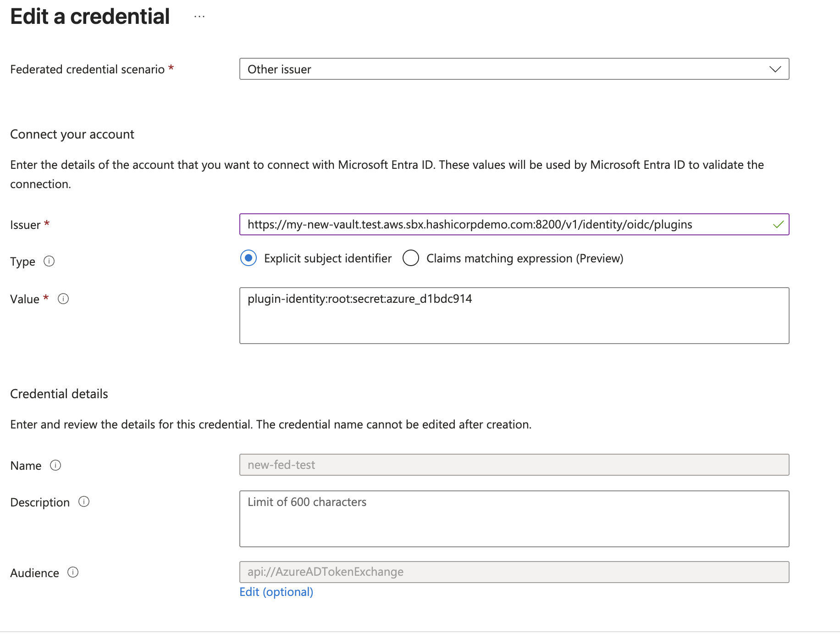
Task: Click into the Issuer URL field
Action: pyautogui.click(x=504, y=224)
